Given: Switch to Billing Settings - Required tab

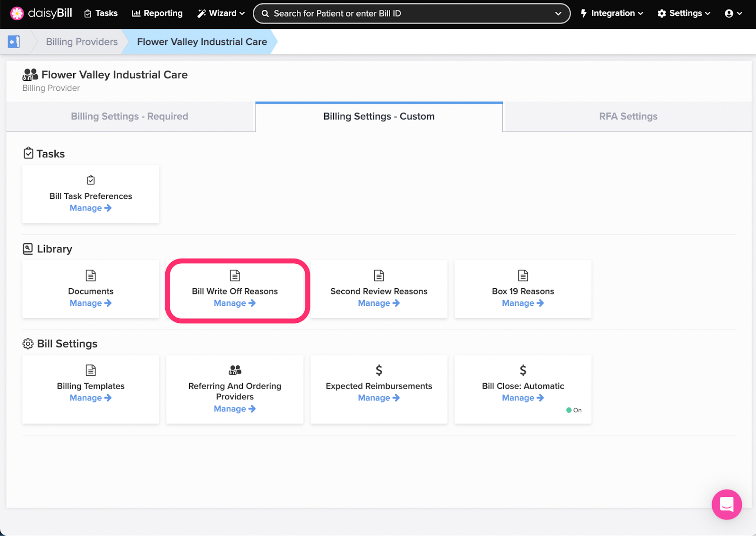Looking at the screenshot, I should click(x=129, y=116).
